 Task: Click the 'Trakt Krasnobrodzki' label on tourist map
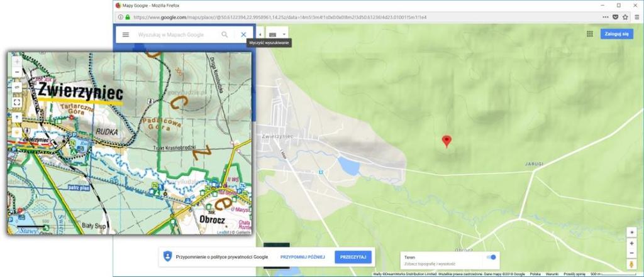pos(174,148)
